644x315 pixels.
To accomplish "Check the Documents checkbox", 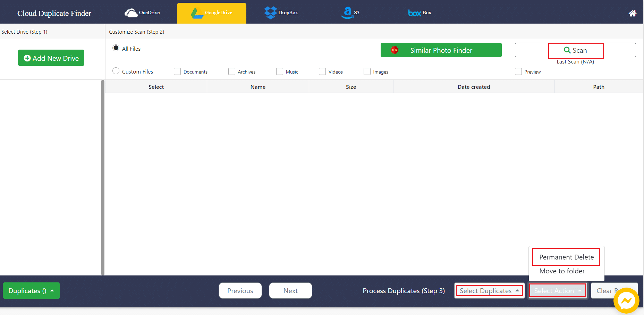I will (x=177, y=71).
